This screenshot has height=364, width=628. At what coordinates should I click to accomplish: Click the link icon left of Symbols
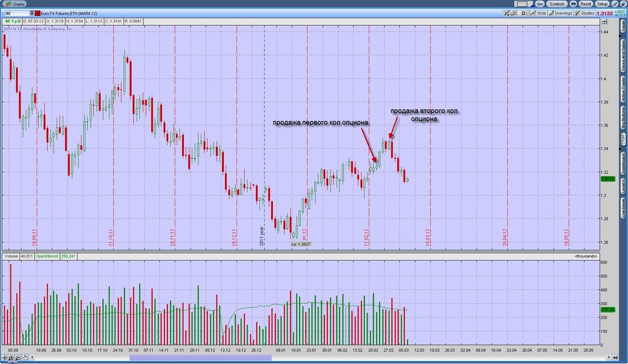pyautogui.click(x=540, y=4)
